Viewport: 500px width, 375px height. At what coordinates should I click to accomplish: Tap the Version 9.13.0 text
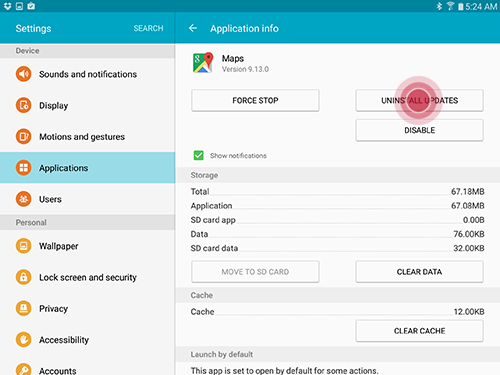[245, 69]
